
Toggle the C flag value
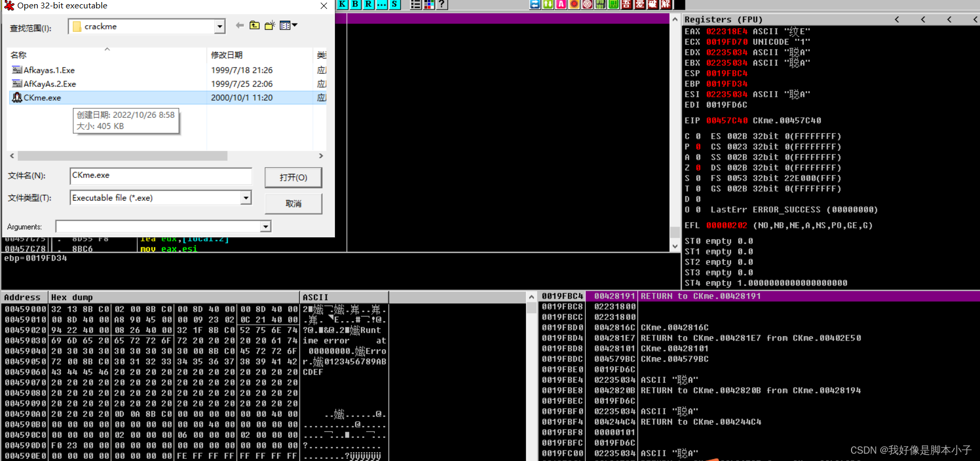pos(698,136)
